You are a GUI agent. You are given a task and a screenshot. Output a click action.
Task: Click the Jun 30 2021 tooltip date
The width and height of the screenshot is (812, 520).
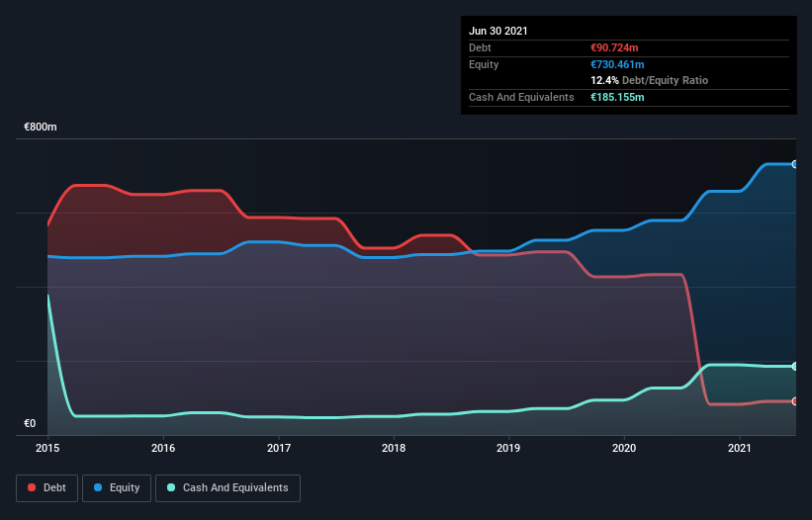coord(498,31)
